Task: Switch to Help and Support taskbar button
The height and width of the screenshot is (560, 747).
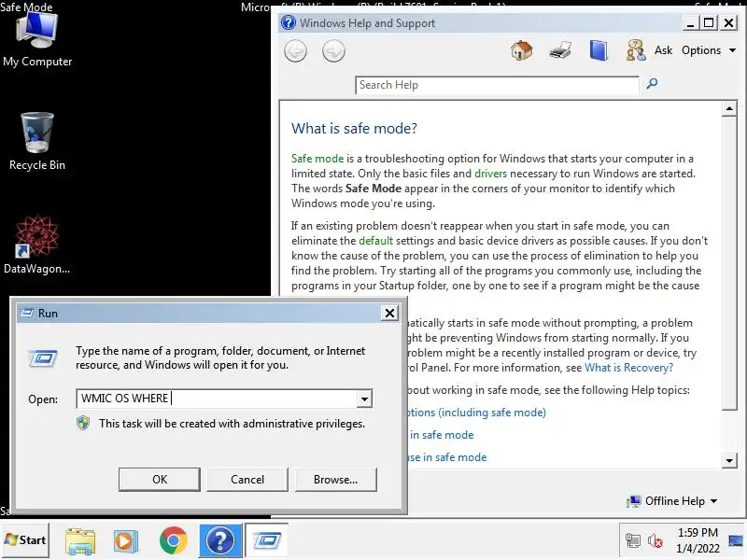Action: [x=220, y=540]
